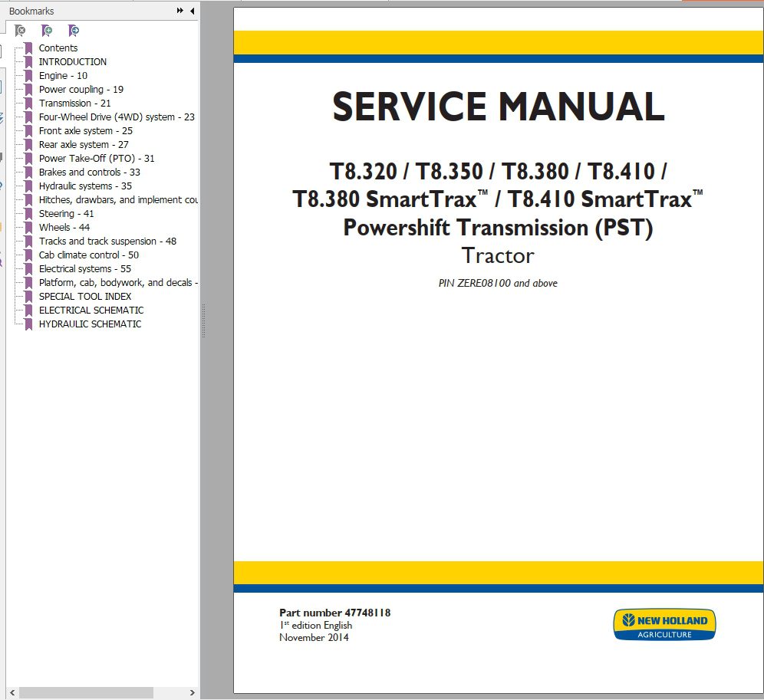
Task: Open the INTRODUCTION bookmark
Action: [73, 62]
